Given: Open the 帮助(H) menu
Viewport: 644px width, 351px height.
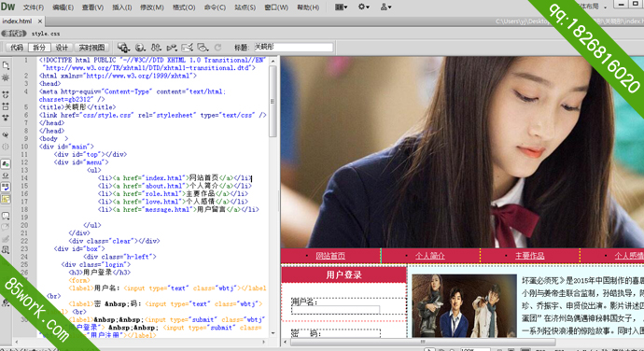Looking at the screenshot, I should pyautogui.click(x=308, y=7).
